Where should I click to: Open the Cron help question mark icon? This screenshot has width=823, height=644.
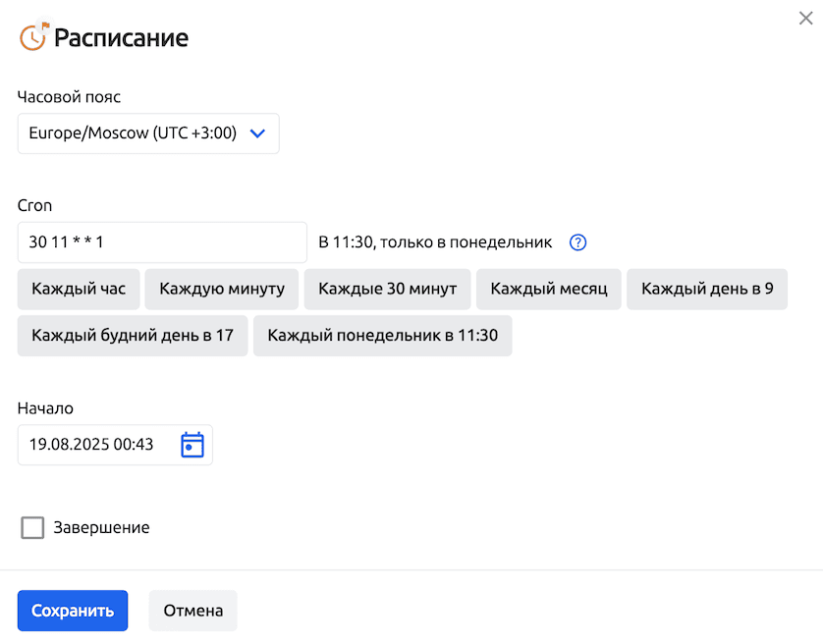pos(577,242)
